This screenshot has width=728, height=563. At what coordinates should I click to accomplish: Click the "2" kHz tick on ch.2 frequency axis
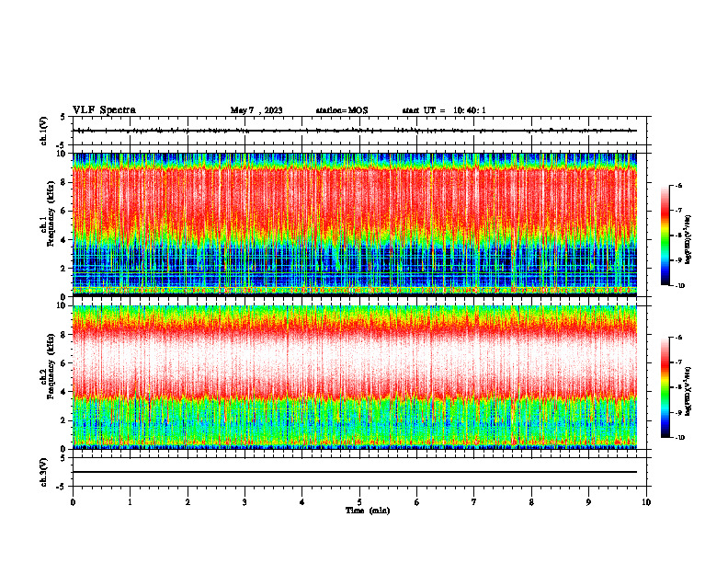[65, 420]
